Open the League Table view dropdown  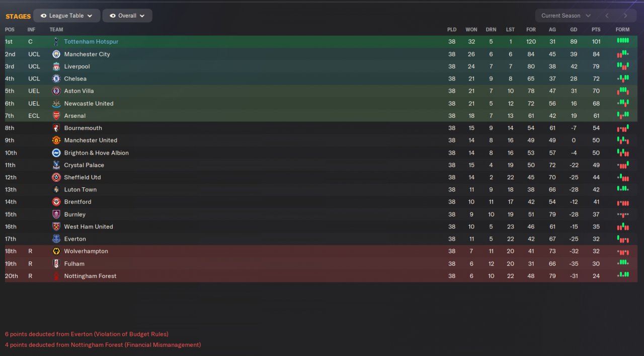click(67, 16)
